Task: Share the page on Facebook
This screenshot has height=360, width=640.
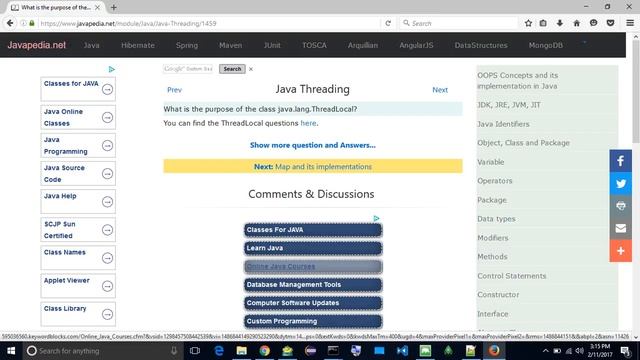Action: point(620,161)
